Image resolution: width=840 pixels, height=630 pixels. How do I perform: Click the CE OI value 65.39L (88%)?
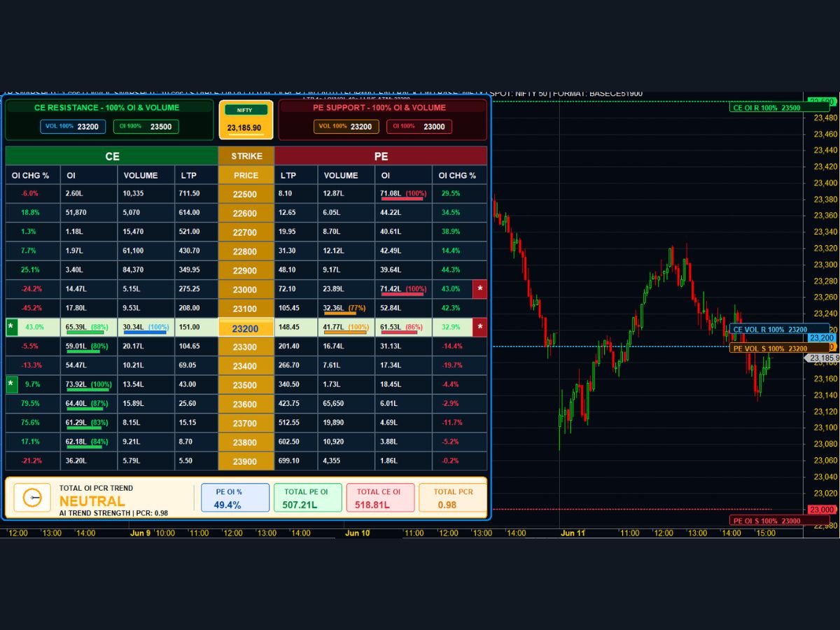(87, 327)
